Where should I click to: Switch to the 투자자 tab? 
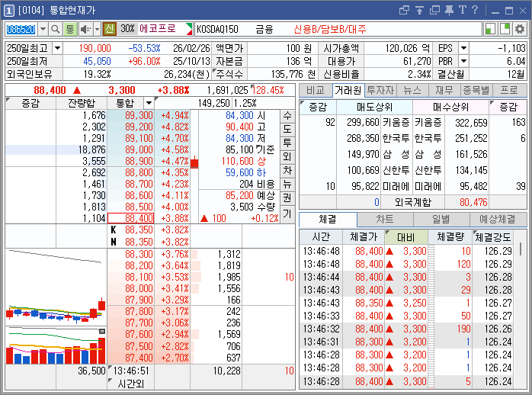click(380, 90)
